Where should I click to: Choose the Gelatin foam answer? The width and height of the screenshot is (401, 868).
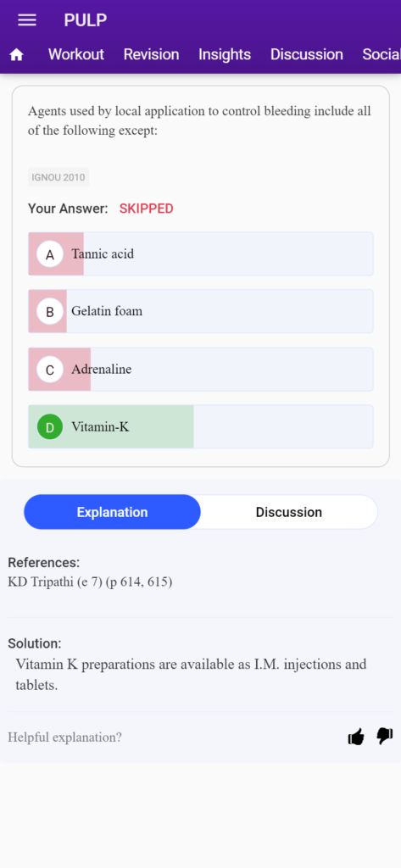pos(200,312)
